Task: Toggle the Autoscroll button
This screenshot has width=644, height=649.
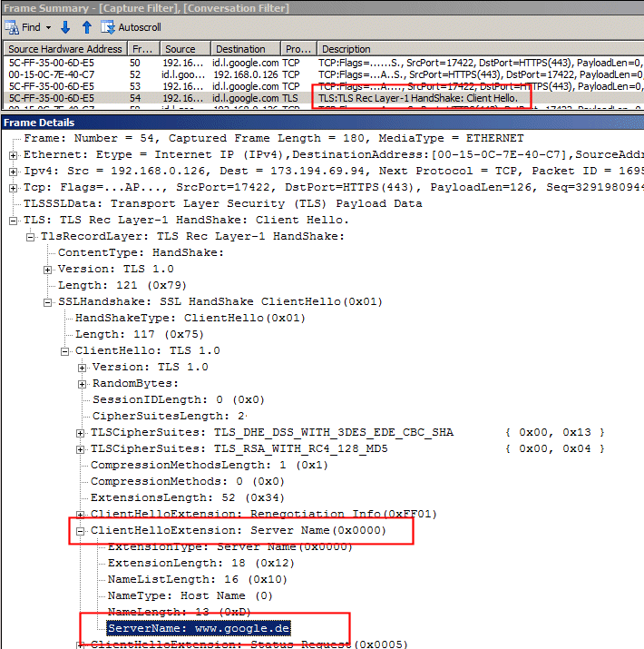Action: 132,27
